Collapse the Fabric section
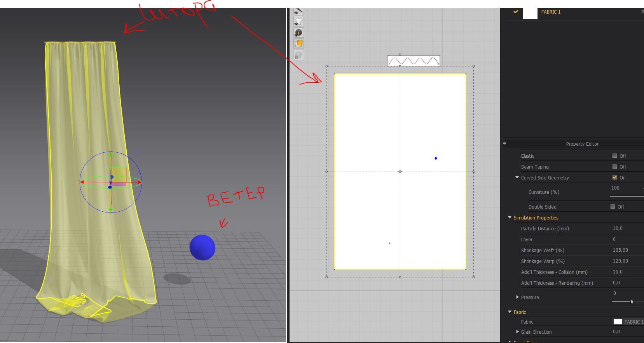The image size is (644, 343). [510, 312]
